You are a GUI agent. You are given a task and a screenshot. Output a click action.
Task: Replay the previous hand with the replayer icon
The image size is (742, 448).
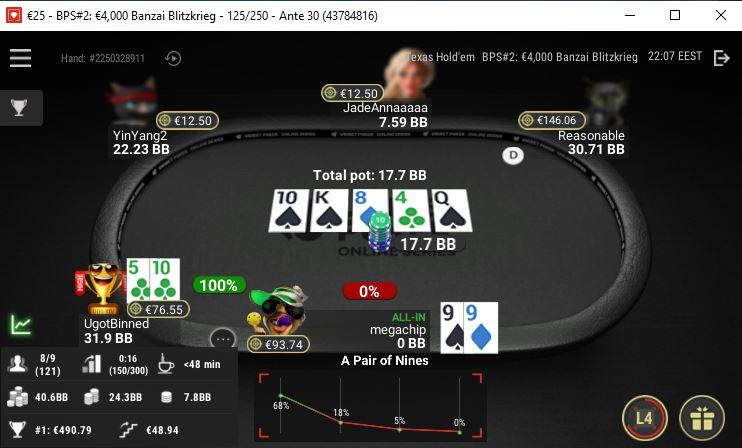click(173, 58)
